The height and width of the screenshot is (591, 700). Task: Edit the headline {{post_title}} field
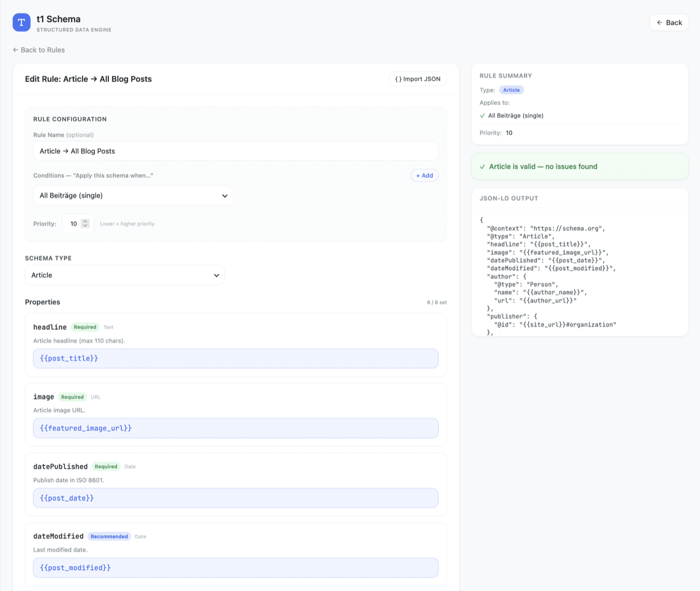236,358
